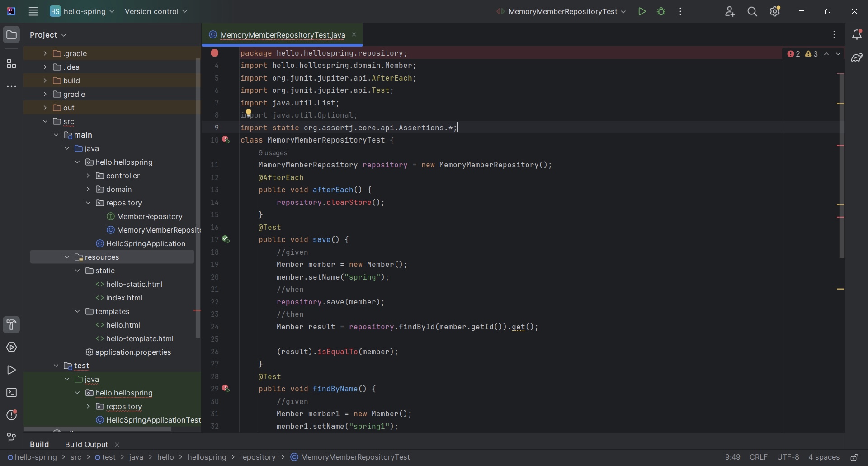Viewport: 868px width, 466px height.
Task: Open the Services tool window
Action: (x=12, y=347)
